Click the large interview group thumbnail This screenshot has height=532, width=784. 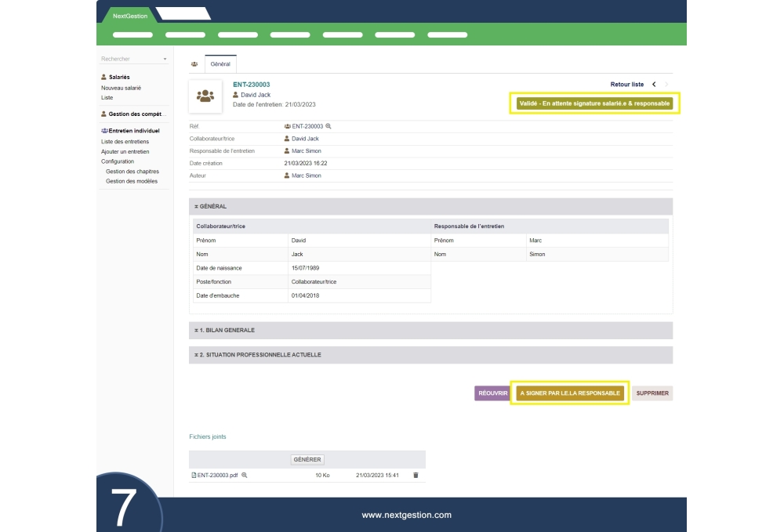[x=205, y=96]
